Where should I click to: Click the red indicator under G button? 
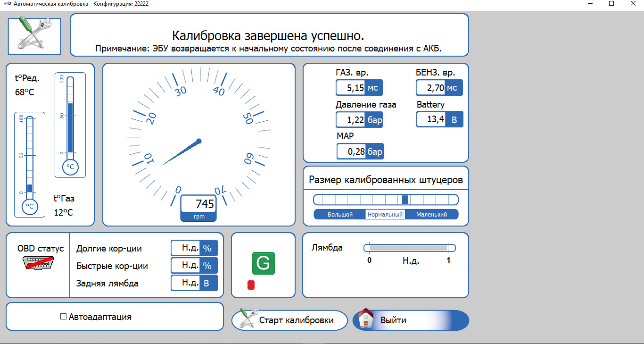(251, 285)
